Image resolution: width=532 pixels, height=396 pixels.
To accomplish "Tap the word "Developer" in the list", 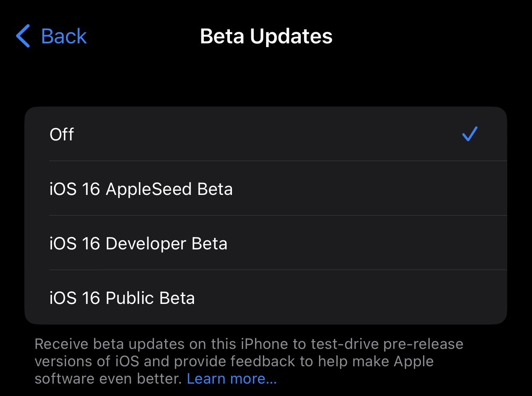I will tap(146, 244).
